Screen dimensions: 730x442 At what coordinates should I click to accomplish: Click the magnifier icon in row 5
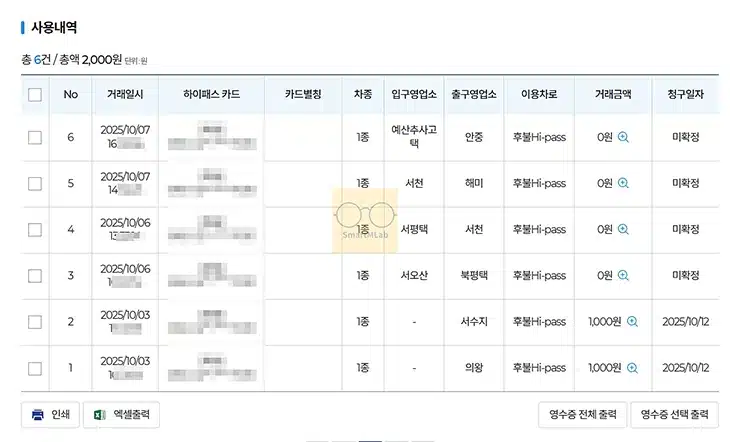pos(623,183)
